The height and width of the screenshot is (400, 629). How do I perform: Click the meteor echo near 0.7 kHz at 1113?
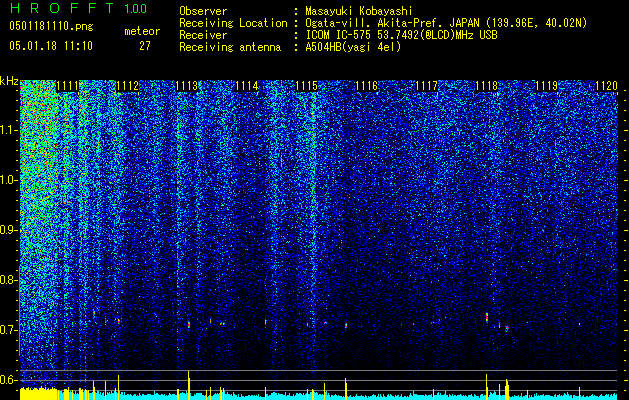tap(189, 324)
